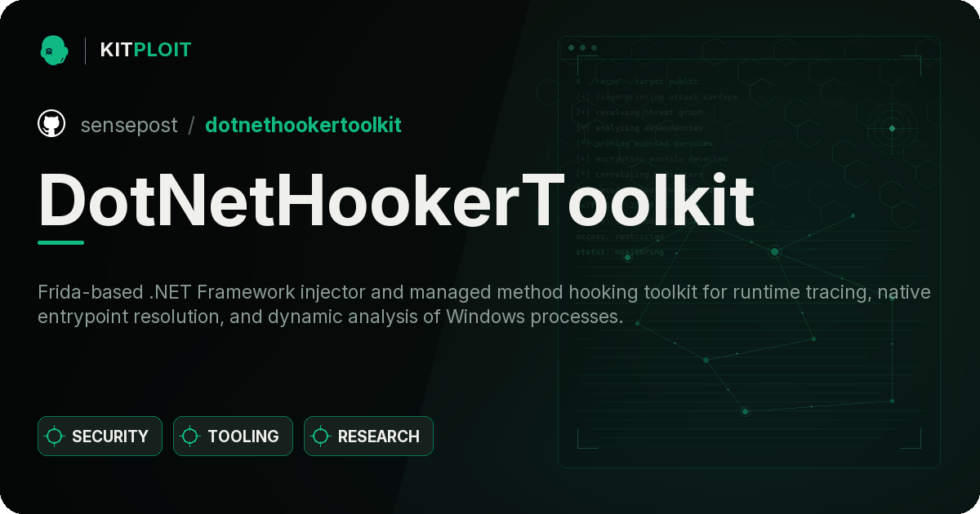Click the 'analyzing dependencies' terminal line

pos(639,128)
